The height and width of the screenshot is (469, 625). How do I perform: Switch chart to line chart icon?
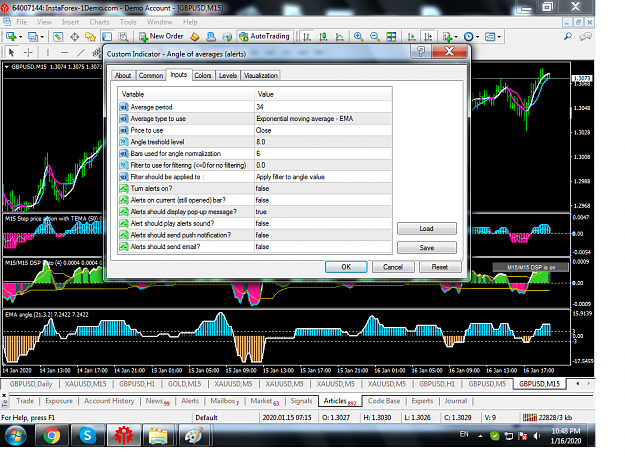tap(340, 37)
